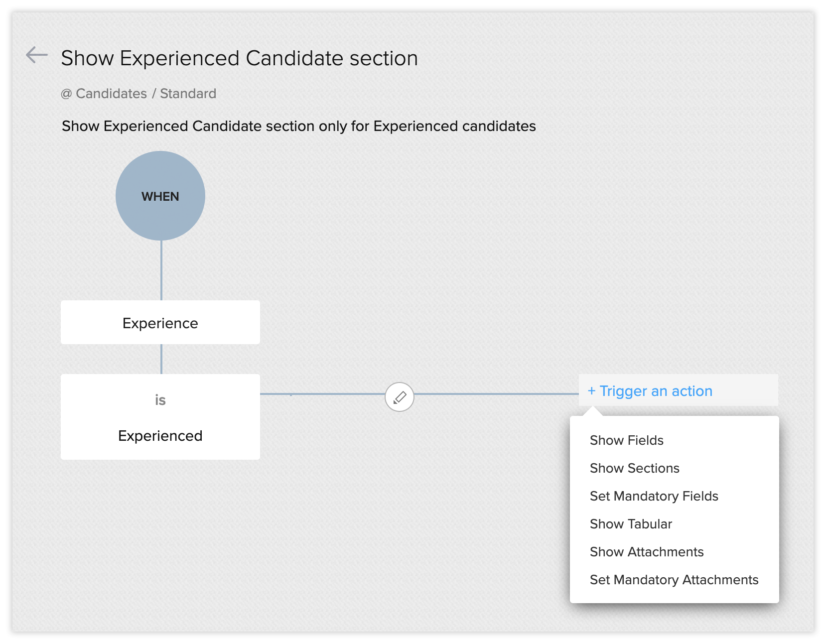
Task: Choose Show Sections from action menu
Action: click(x=634, y=468)
